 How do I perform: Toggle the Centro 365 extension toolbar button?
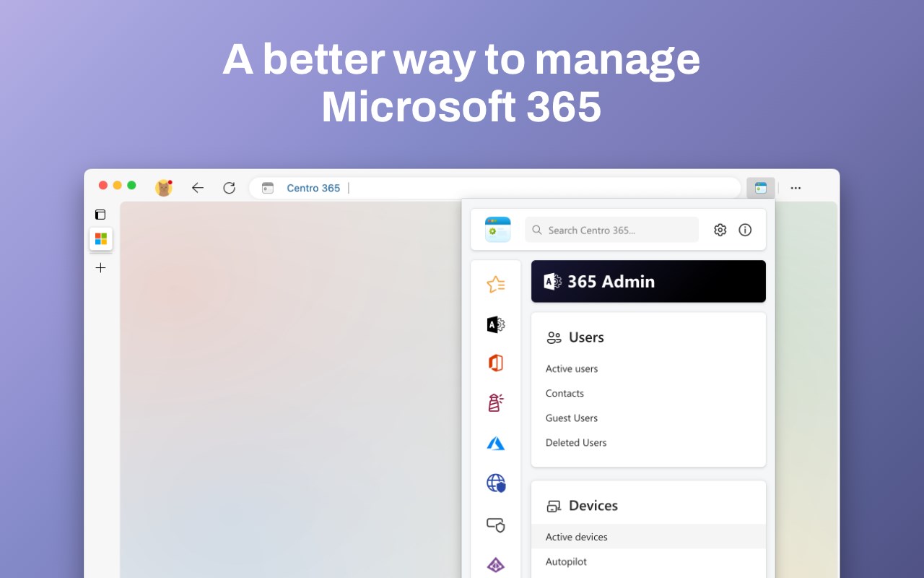coord(761,188)
